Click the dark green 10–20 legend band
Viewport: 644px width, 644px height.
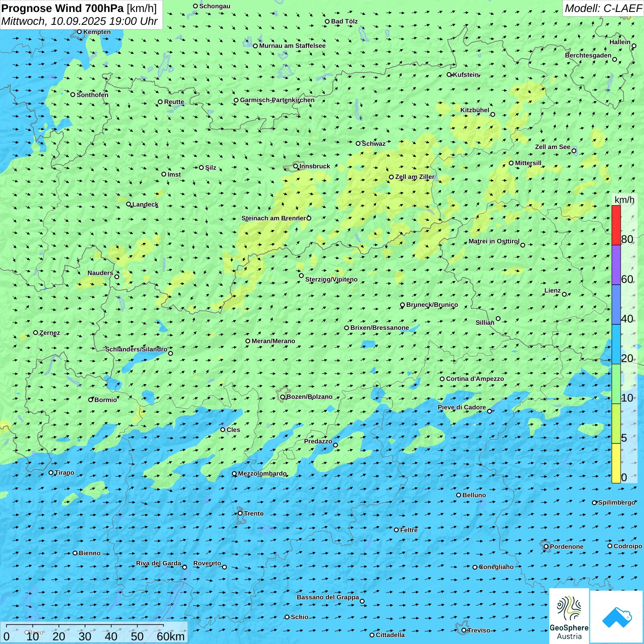click(616, 384)
